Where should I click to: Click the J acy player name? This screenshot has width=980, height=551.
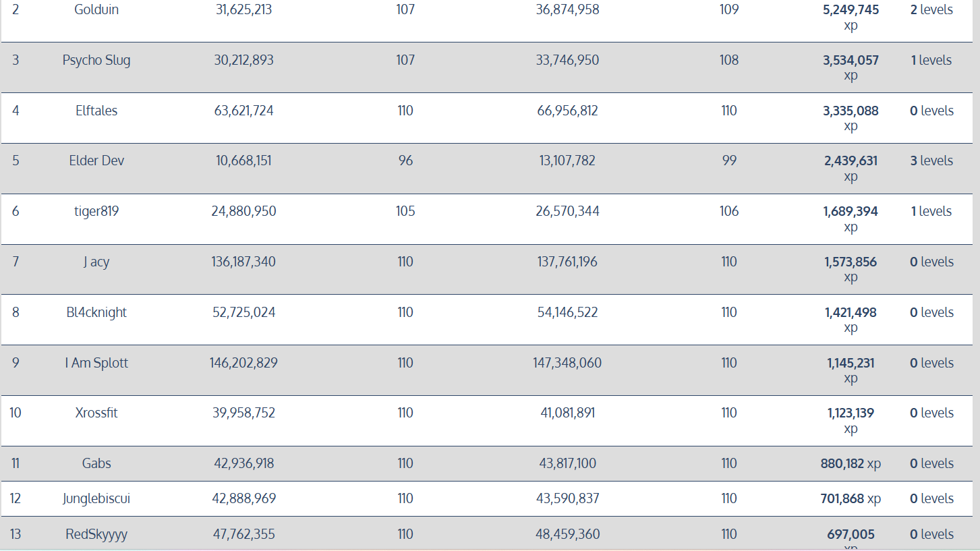click(96, 262)
